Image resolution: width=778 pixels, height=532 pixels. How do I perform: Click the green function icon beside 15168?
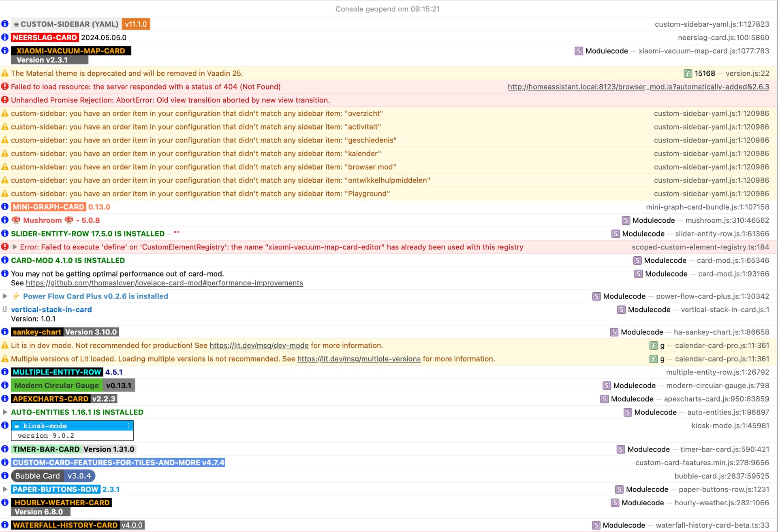(x=688, y=73)
